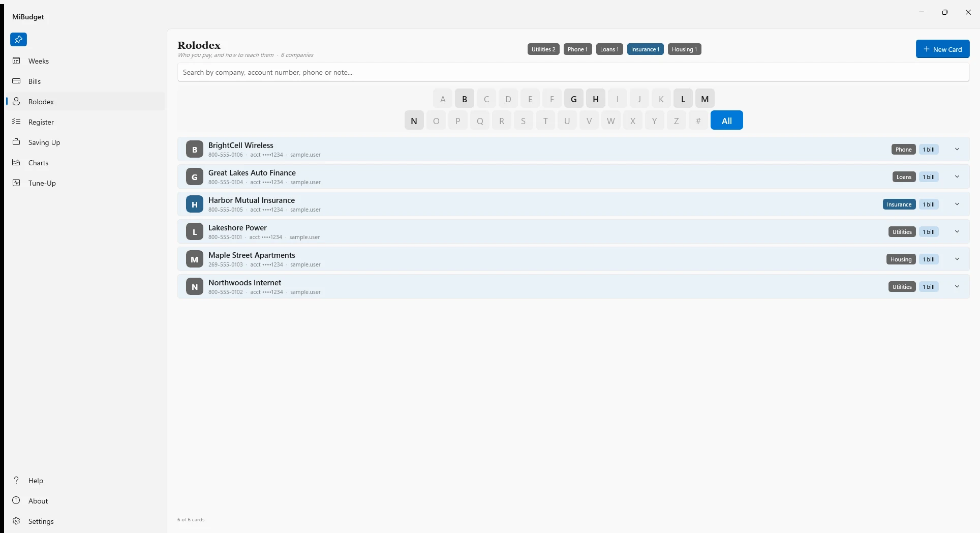980x533 pixels.
Task: Expand the Harbor Mutual Insurance card
Action: [x=957, y=204]
